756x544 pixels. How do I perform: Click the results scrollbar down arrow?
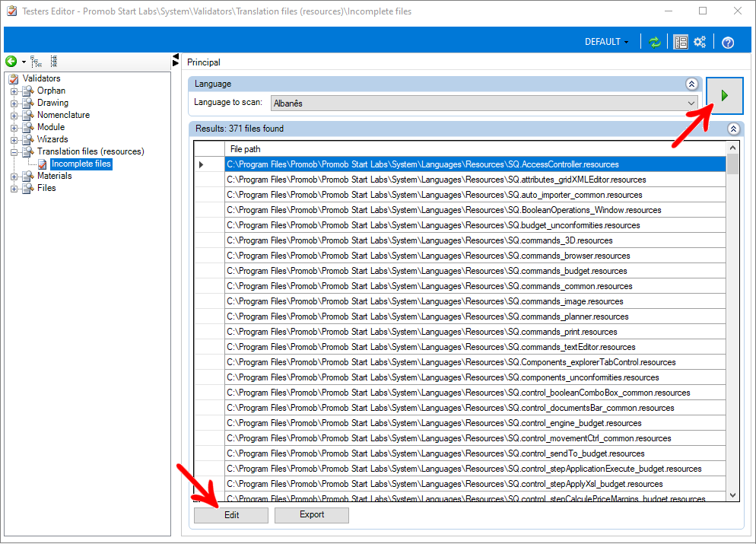click(x=732, y=495)
